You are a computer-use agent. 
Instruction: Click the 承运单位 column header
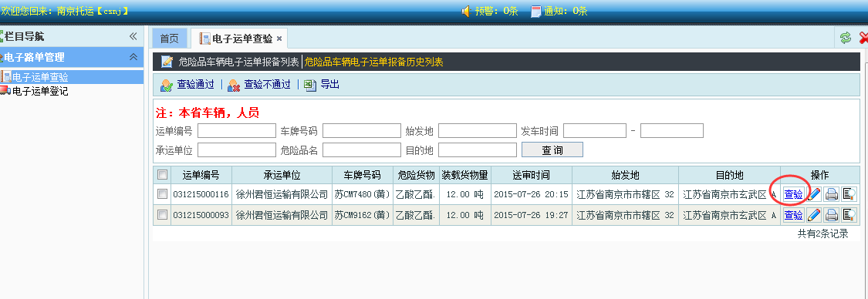click(282, 175)
